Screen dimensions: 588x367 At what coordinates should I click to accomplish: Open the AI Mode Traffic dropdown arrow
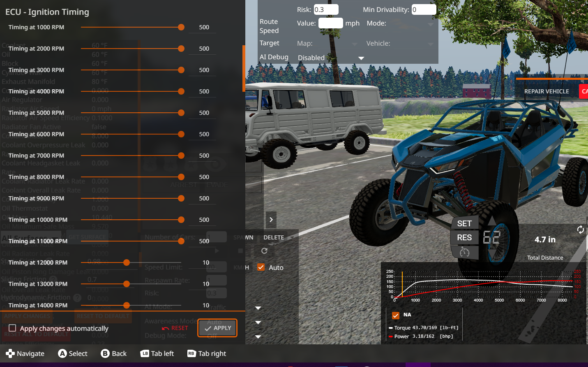[258, 308]
